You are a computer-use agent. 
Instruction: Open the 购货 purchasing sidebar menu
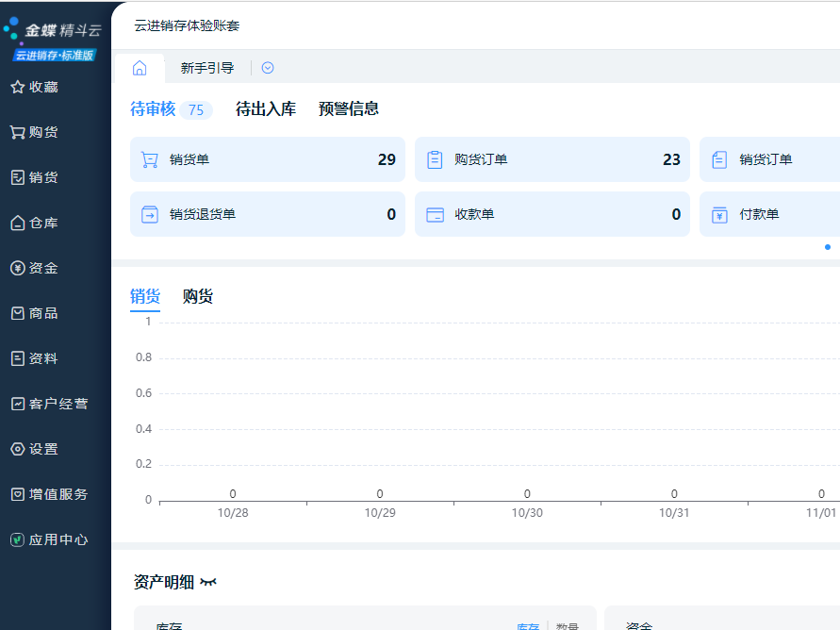coord(35,132)
